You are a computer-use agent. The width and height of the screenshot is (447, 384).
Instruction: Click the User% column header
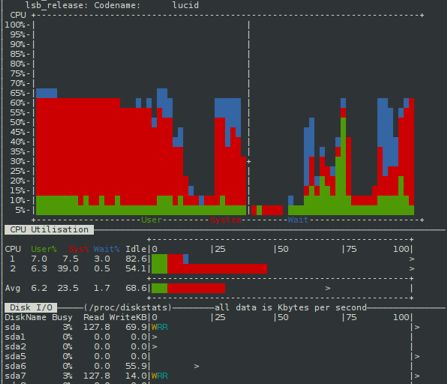(x=44, y=249)
